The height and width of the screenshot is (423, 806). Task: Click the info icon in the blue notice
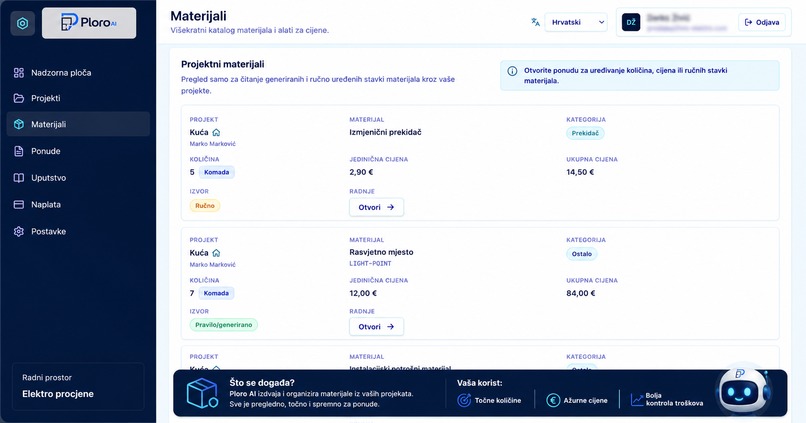(512, 71)
